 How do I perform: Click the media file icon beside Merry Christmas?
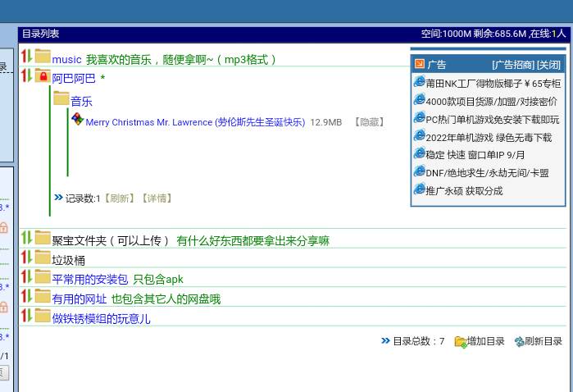(78, 120)
